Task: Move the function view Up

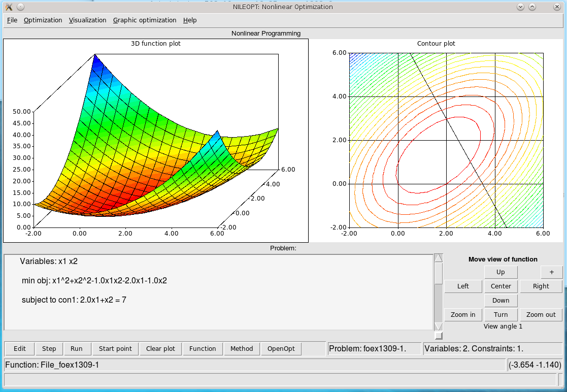Action: (501, 272)
